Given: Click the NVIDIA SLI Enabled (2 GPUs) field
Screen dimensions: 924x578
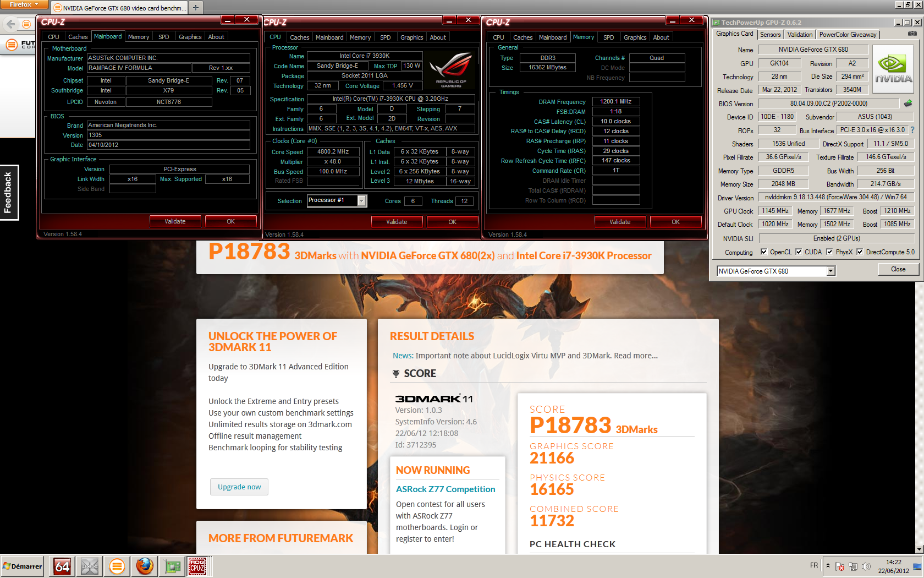Looking at the screenshot, I should tap(837, 238).
